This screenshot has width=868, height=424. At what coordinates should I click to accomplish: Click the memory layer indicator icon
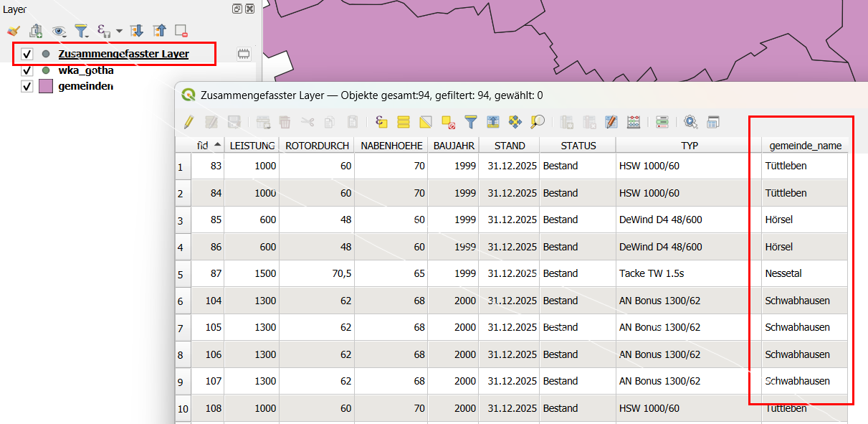click(x=244, y=54)
